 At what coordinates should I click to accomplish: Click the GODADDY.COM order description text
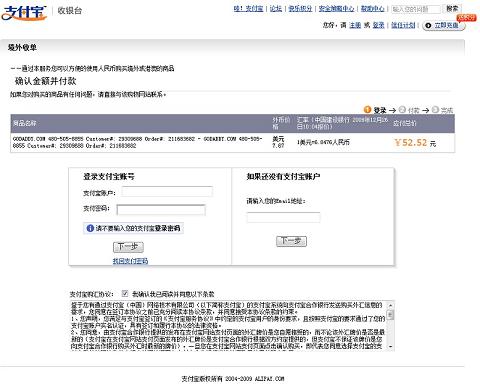[x=138, y=142]
